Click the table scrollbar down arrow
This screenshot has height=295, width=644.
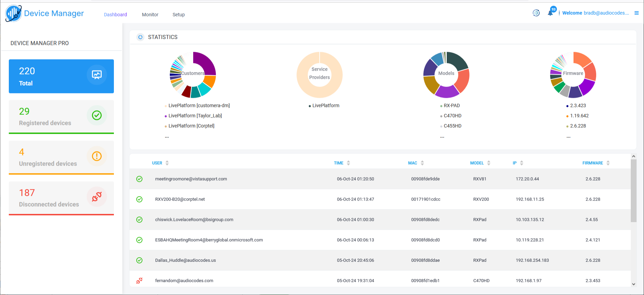633,284
